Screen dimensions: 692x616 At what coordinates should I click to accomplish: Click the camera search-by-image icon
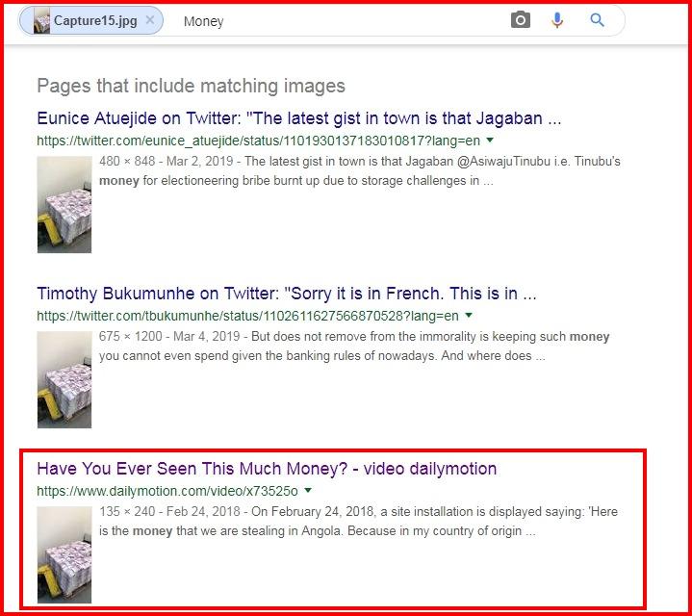click(x=521, y=20)
